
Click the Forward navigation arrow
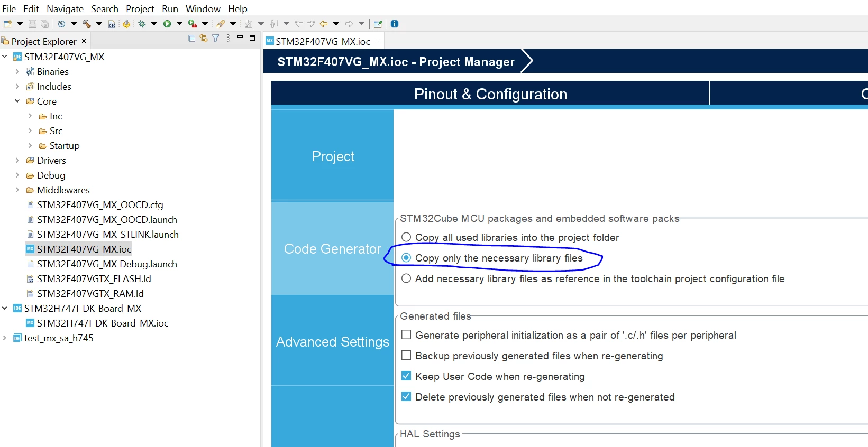click(x=349, y=24)
